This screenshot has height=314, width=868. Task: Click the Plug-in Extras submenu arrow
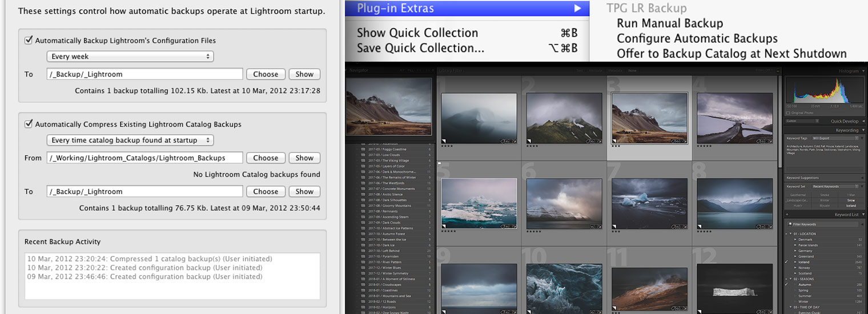click(x=577, y=9)
